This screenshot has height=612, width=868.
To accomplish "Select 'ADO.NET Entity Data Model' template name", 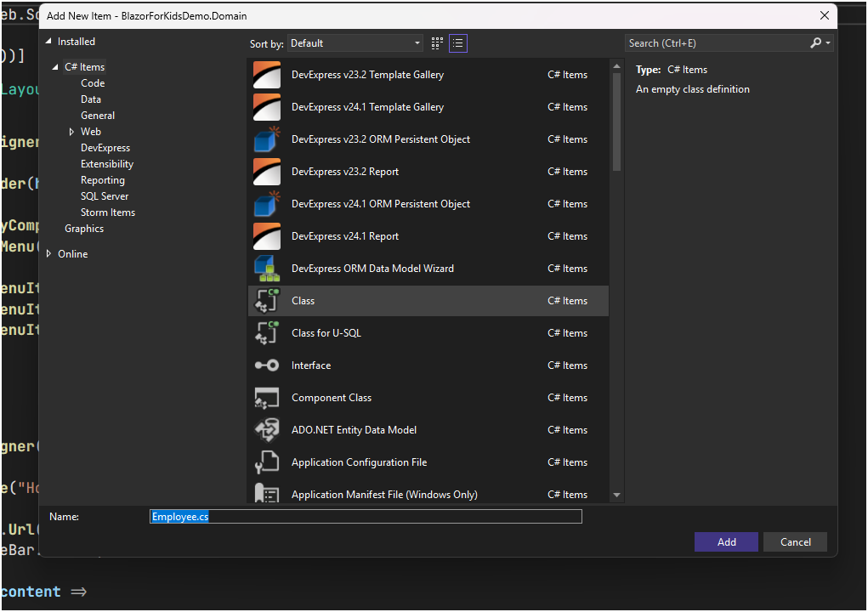I will [x=354, y=430].
